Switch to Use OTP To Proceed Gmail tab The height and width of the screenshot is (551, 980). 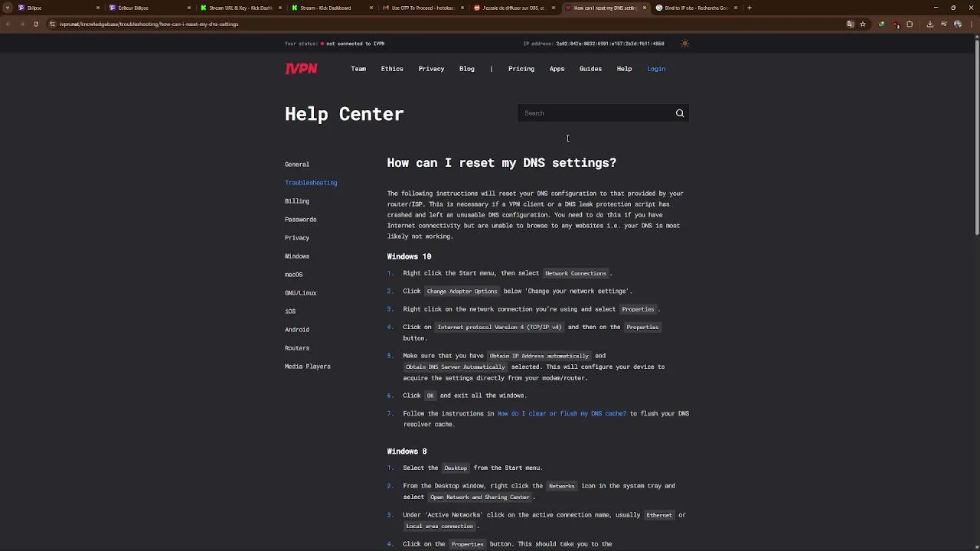tap(422, 8)
